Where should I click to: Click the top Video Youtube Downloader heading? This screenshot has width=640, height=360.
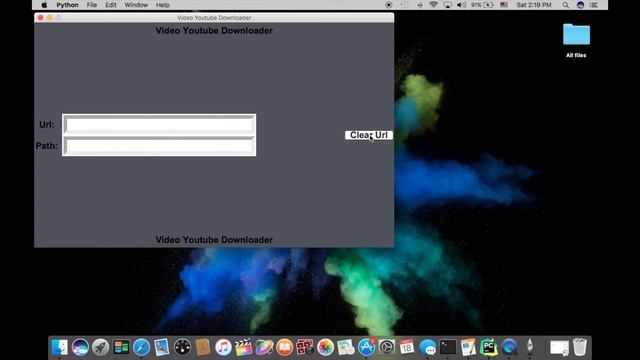click(x=214, y=31)
